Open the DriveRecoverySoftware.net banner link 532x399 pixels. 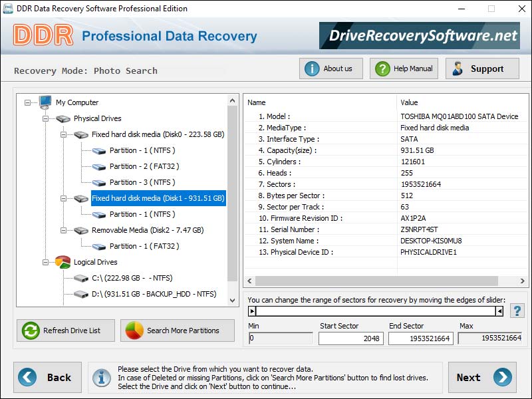click(420, 36)
